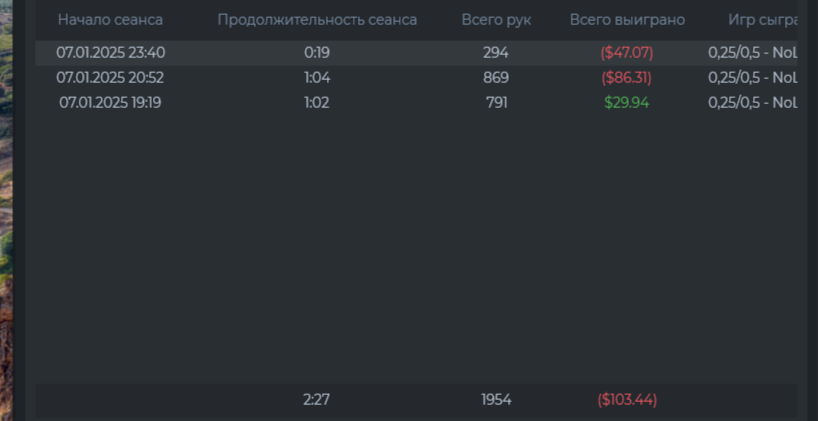Click the 791 total hands cell
The image size is (818, 421).
[x=496, y=102]
